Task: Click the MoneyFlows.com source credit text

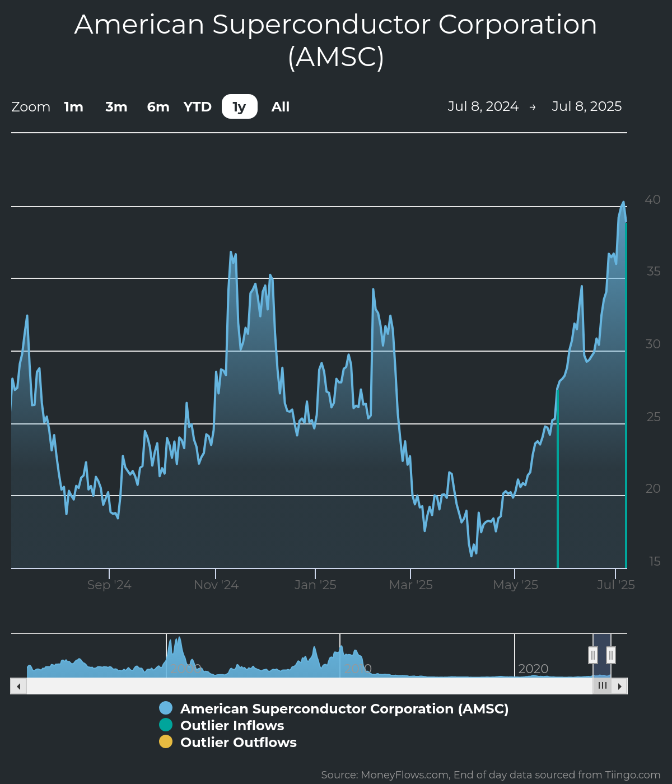Action: (x=491, y=775)
